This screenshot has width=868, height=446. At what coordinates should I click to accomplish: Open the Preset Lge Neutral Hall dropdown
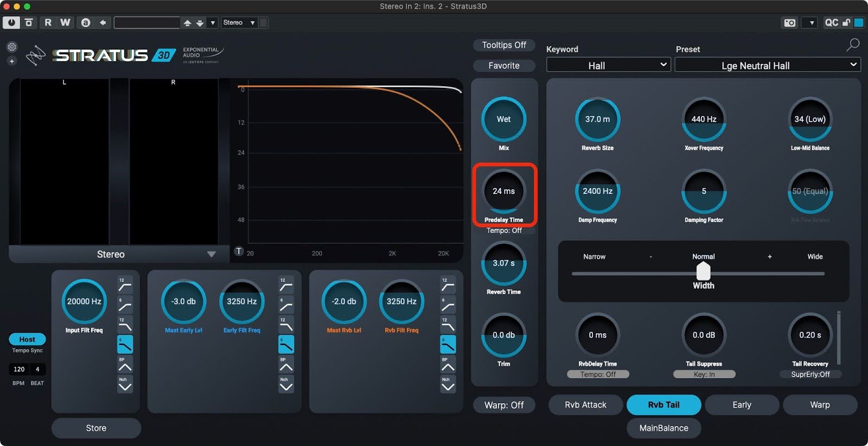tap(768, 65)
